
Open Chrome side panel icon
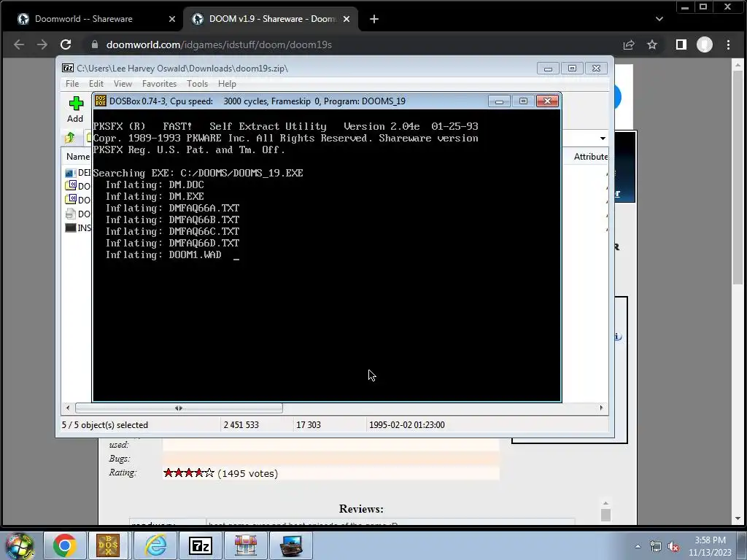click(x=681, y=44)
